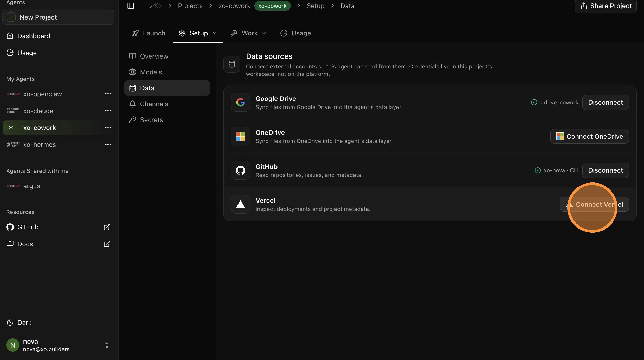Disconnect the Google Drive source
Image resolution: width=644 pixels, height=360 pixels.
click(x=606, y=102)
